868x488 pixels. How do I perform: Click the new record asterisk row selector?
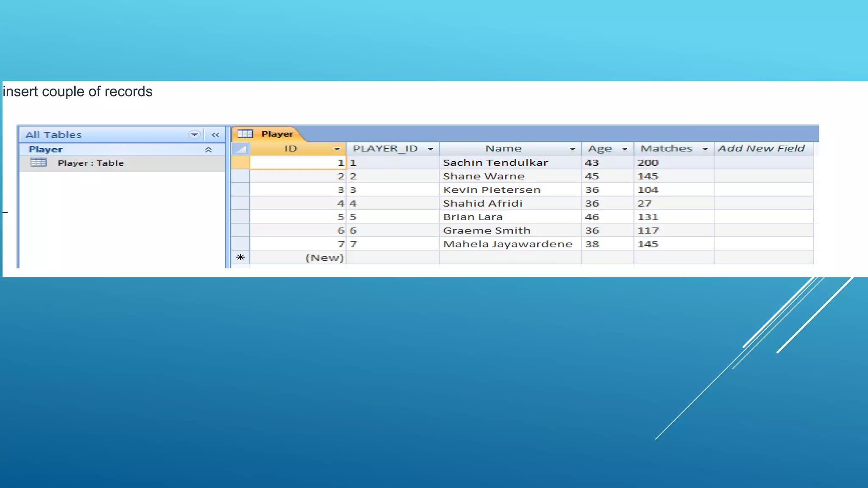coord(241,258)
